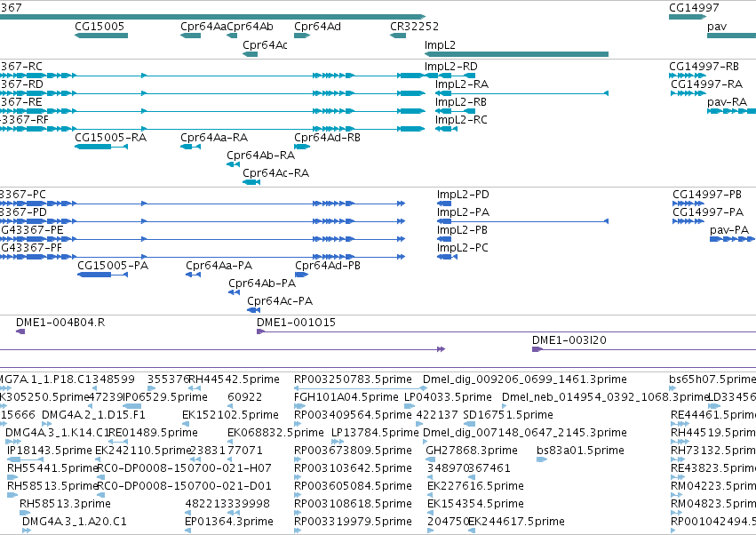Select Cpr64Ad-PB protein label
Image resolution: width=756 pixels, height=535 pixels.
coord(328,266)
